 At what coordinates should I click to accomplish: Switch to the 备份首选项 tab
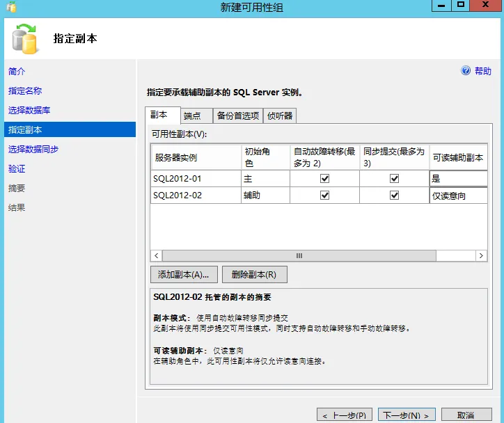[x=238, y=115]
